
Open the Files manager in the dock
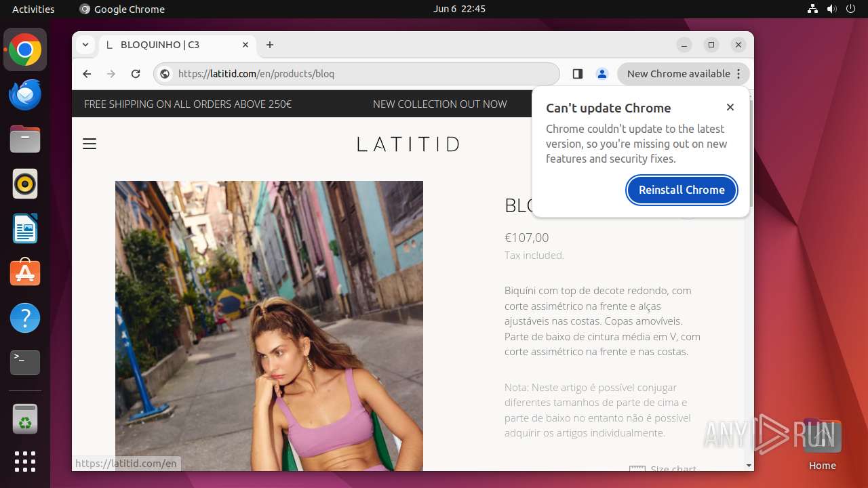[x=25, y=140]
